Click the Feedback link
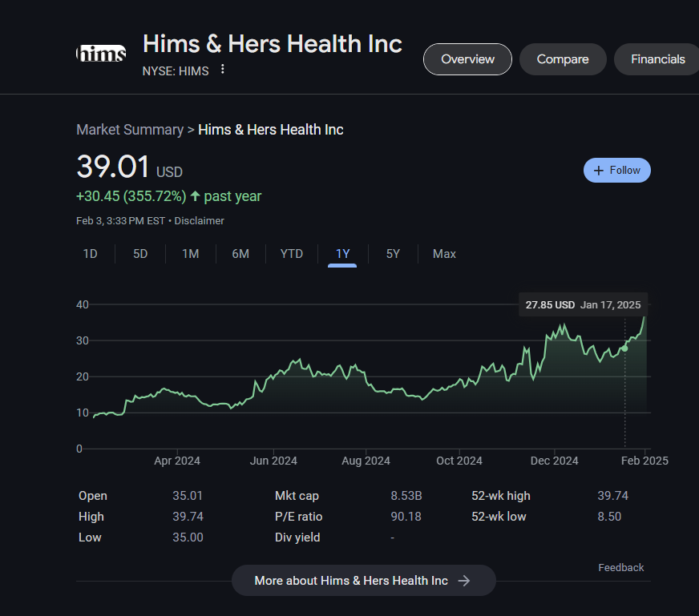The image size is (699, 616). [620, 567]
